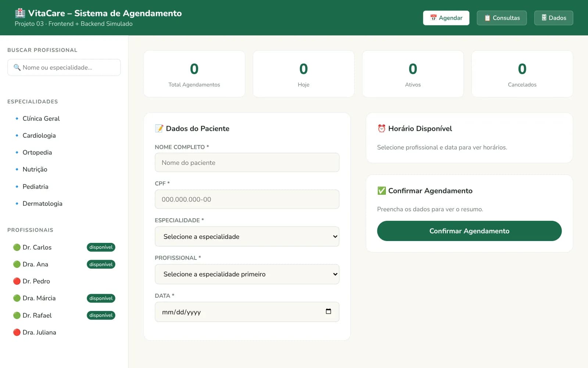Filter by Pediatria specialty
This screenshot has height=368, width=588.
(64, 187)
